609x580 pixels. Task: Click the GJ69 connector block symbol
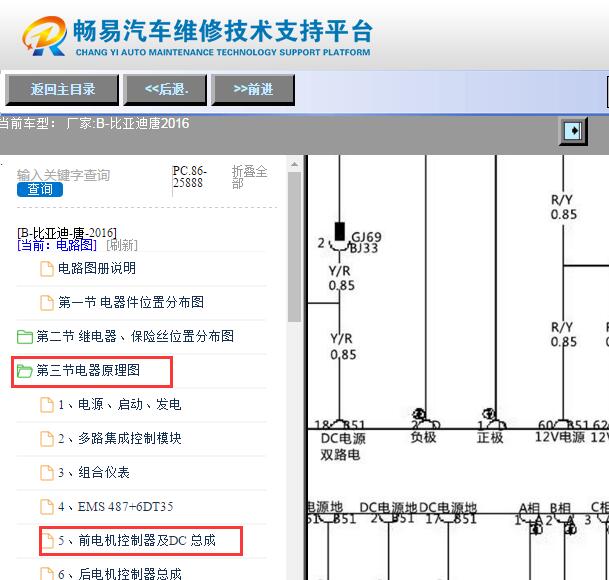pos(340,232)
